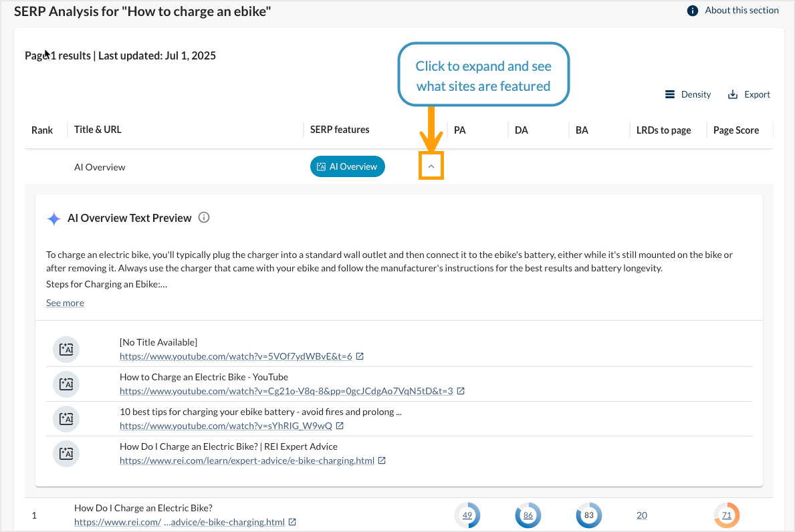Click the DA column header
Image resolution: width=795 pixels, height=532 pixels.
(522, 130)
